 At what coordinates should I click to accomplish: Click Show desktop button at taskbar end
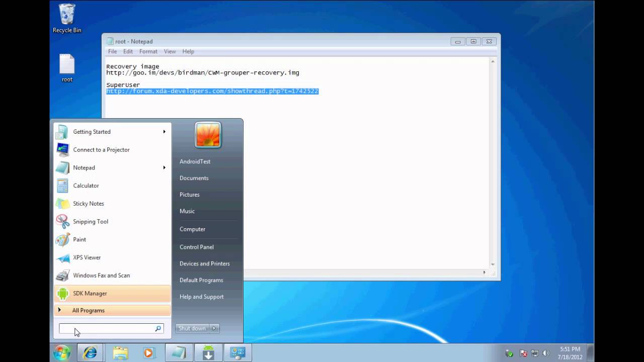[x=590, y=353]
